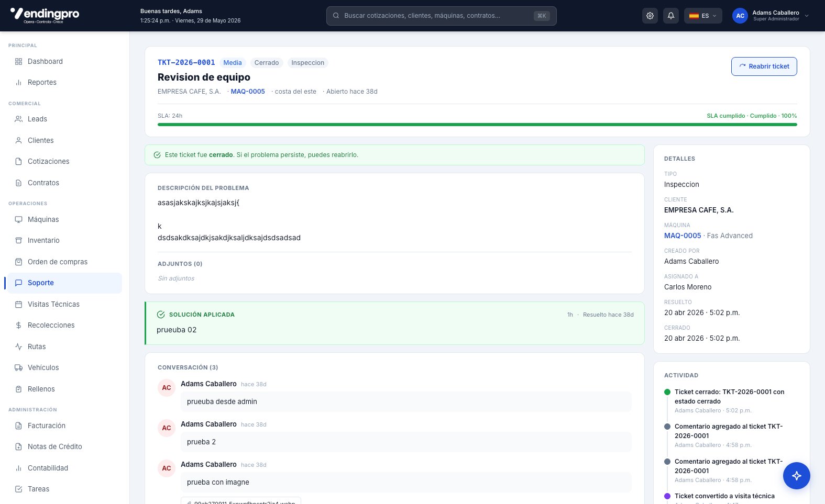The height and width of the screenshot is (504, 825).
Task: Click the Cotizaciones document icon
Action: 18,162
